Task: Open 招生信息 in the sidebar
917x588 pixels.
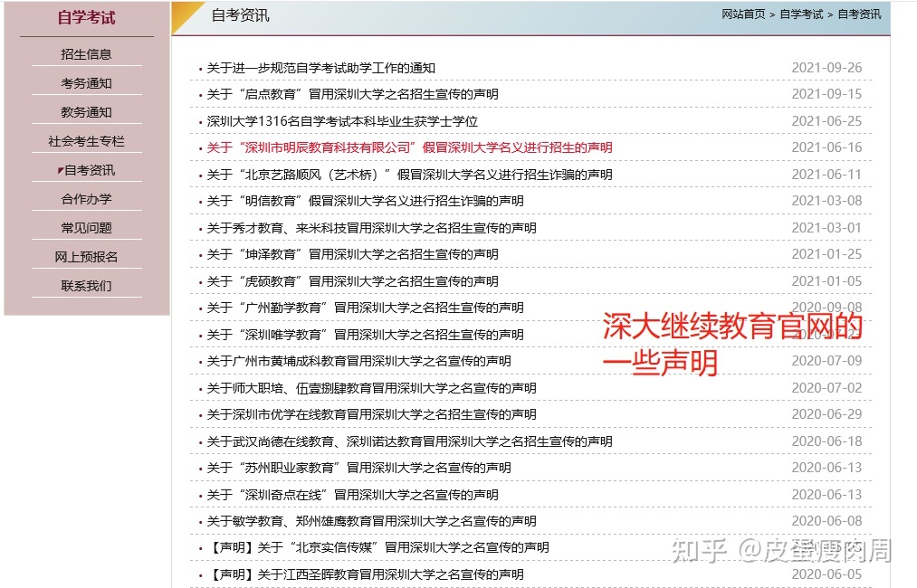Action: click(x=86, y=54)
